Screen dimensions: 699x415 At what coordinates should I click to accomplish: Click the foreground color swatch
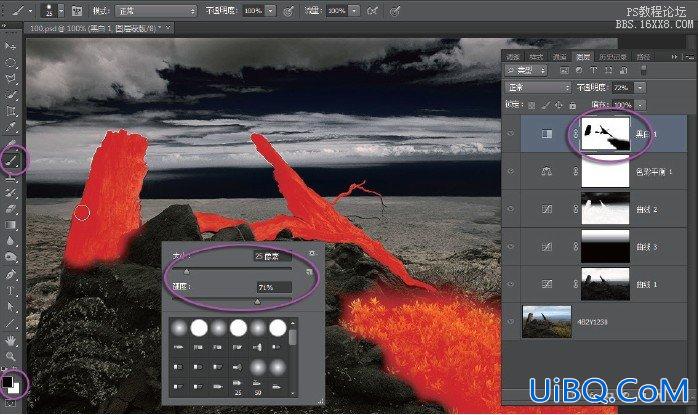click(x=8, y=382)
